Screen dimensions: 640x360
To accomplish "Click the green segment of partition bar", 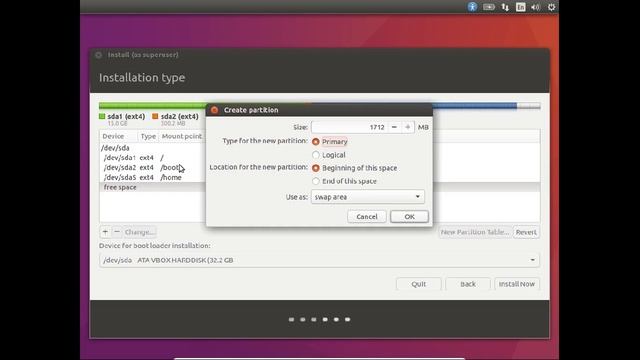I will 153,106.
